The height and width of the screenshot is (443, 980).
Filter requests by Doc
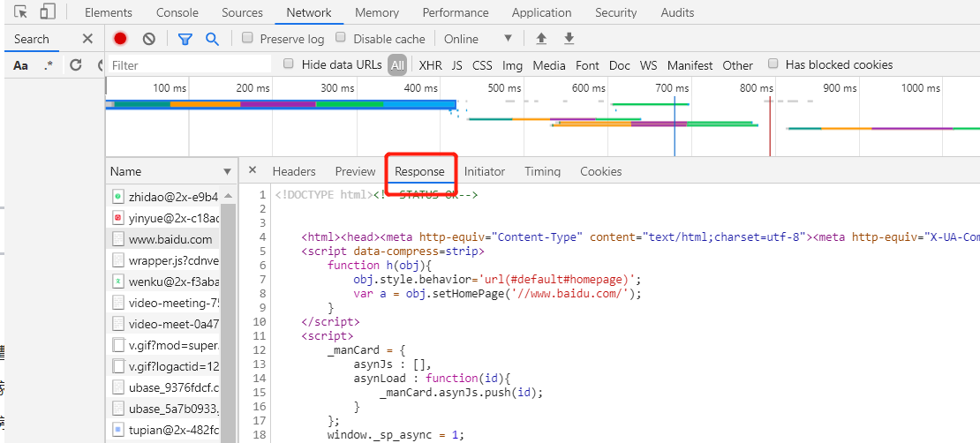click(x=620, y=65)
